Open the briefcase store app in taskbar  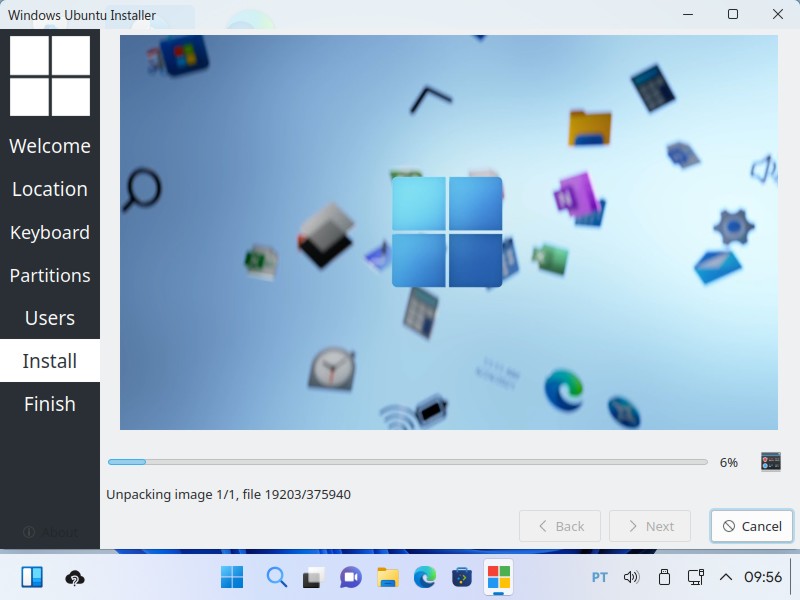[x=462, y=577]
